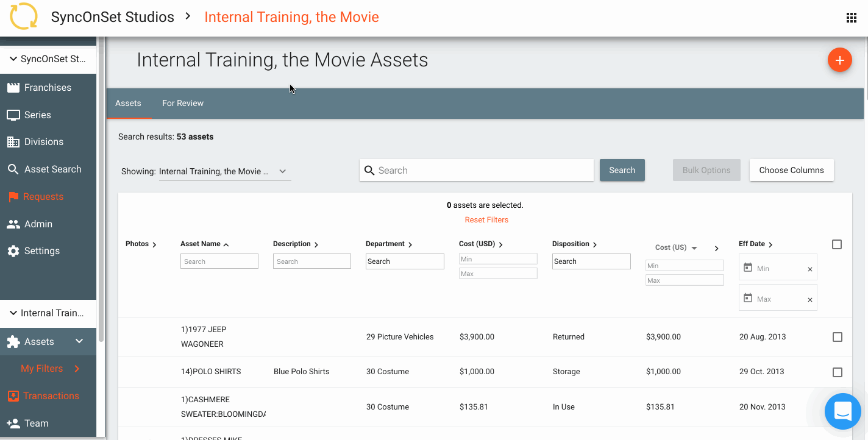Click the orange plus add asset button
The width and height of the screenshot is (868, 440).
pyautogui.click(x=839, y=60)
